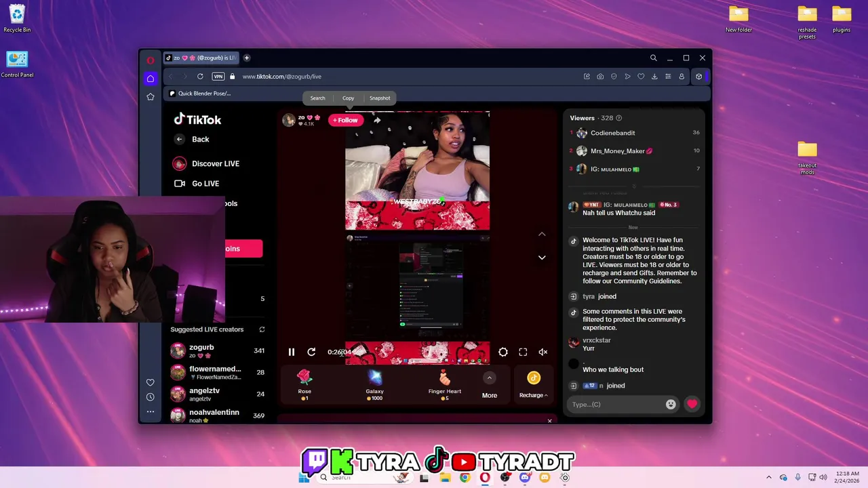Open Go LIVE in sidebar

pyautogui.click(x=197, y=184)
